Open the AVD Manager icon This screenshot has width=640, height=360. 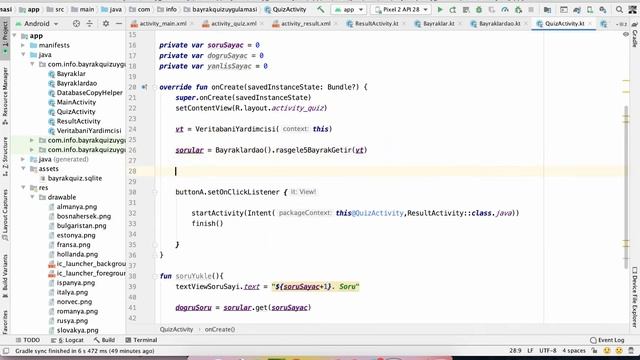[x=590, y=9]
